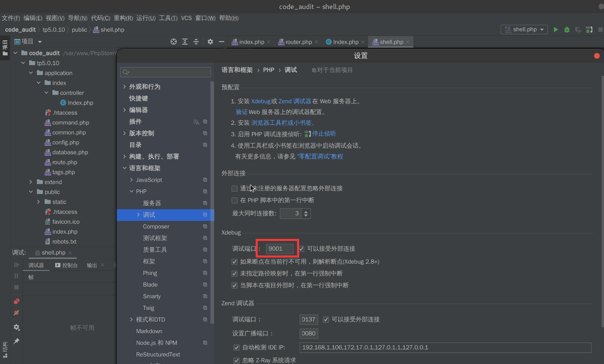Click the Debug bug icon in toolbar
Viewport: 604px width, 364px height.
coord(567,30)
